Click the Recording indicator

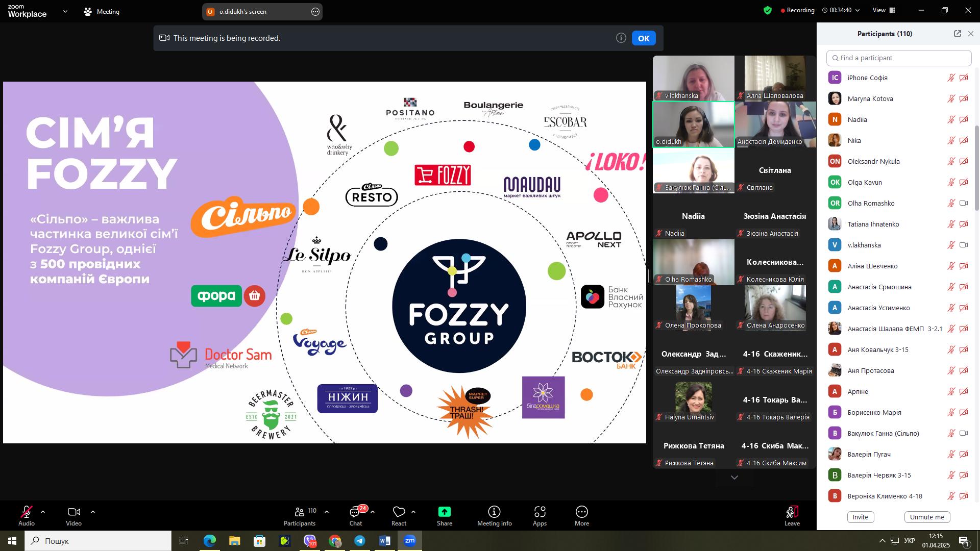797,10
